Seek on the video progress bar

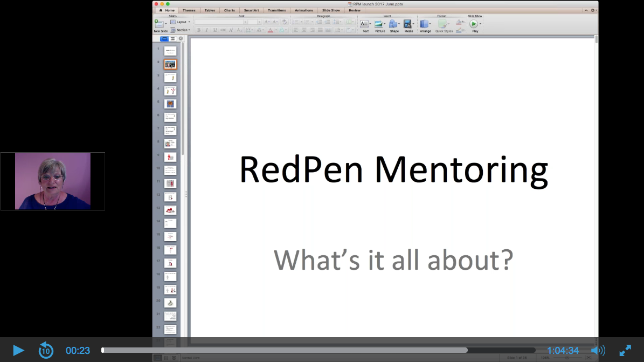318,350
